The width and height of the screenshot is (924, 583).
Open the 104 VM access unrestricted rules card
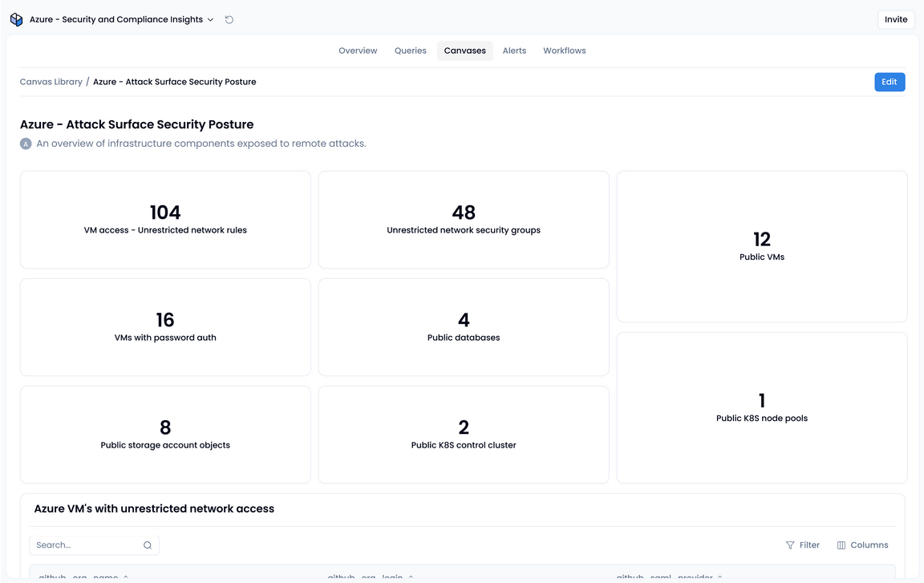pyautogui.click(x=165, y=220)
